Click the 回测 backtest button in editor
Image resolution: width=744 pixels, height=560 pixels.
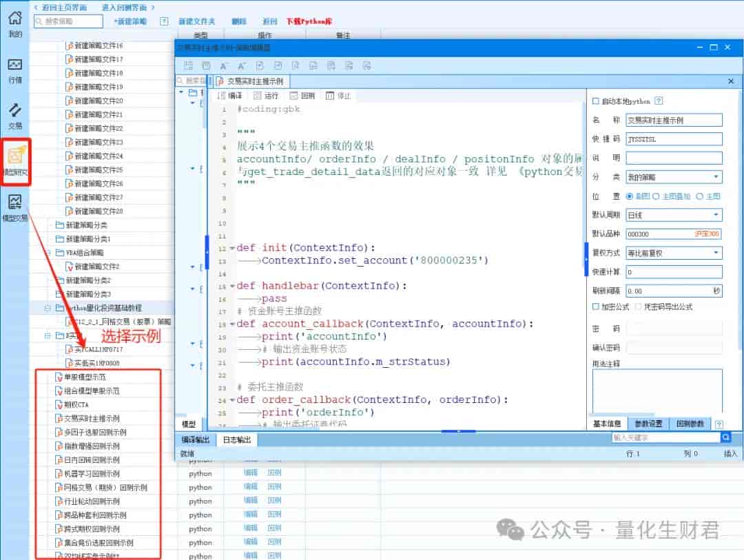pos(302,96)
